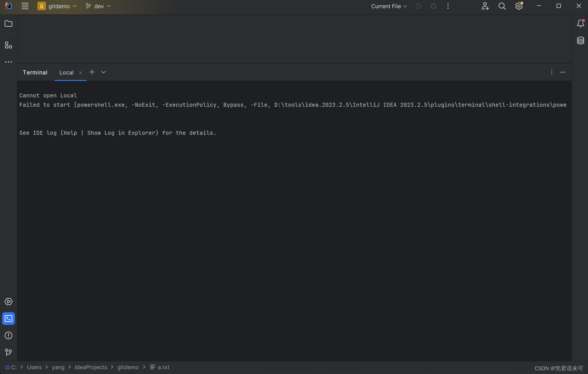588x374 pixels.
Task: Add a new terminal tab
Action: (x=92, y=72)
